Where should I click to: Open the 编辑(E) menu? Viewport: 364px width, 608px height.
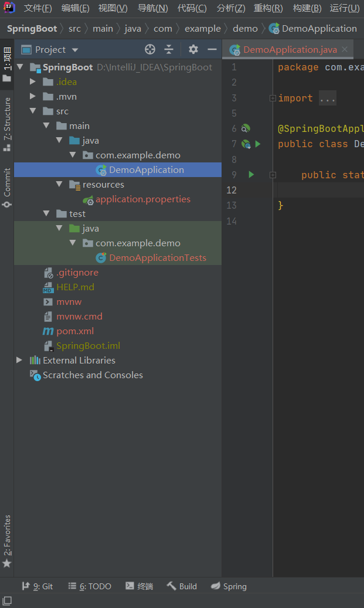point(75,8)
